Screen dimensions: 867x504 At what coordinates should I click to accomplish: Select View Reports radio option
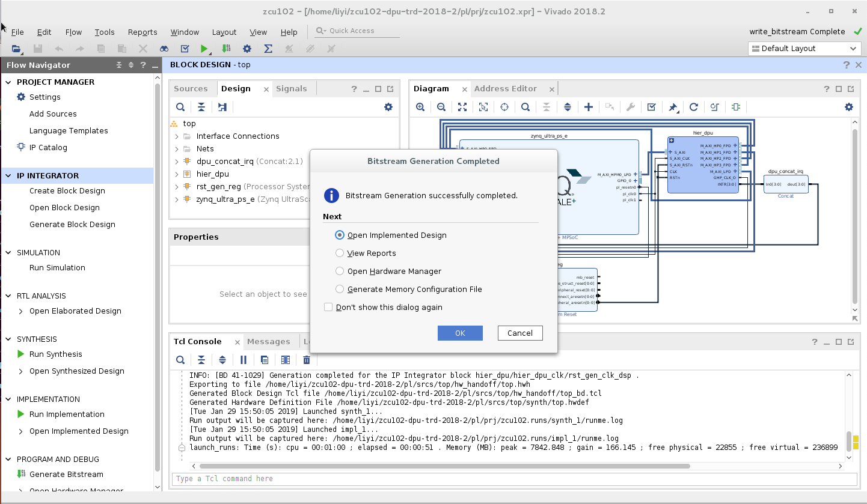point(340,253)
